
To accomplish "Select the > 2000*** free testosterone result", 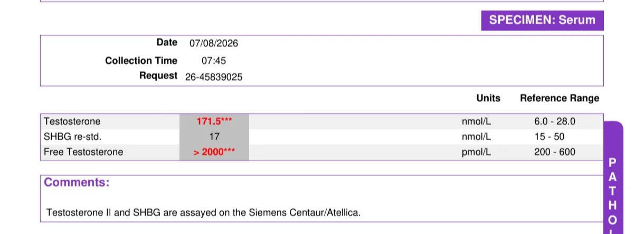I will [x=214, y=152].
